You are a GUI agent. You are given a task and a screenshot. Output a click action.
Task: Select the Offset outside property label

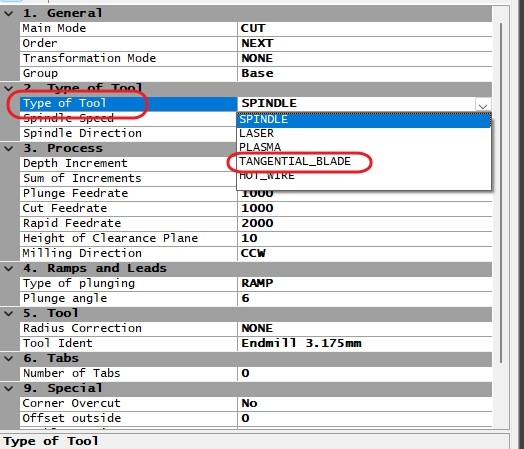coord(72,419)
